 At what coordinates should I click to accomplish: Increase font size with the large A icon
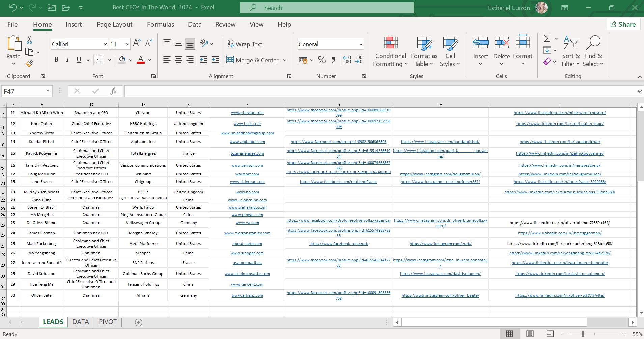pyautogui.click(x=137, y=43)
